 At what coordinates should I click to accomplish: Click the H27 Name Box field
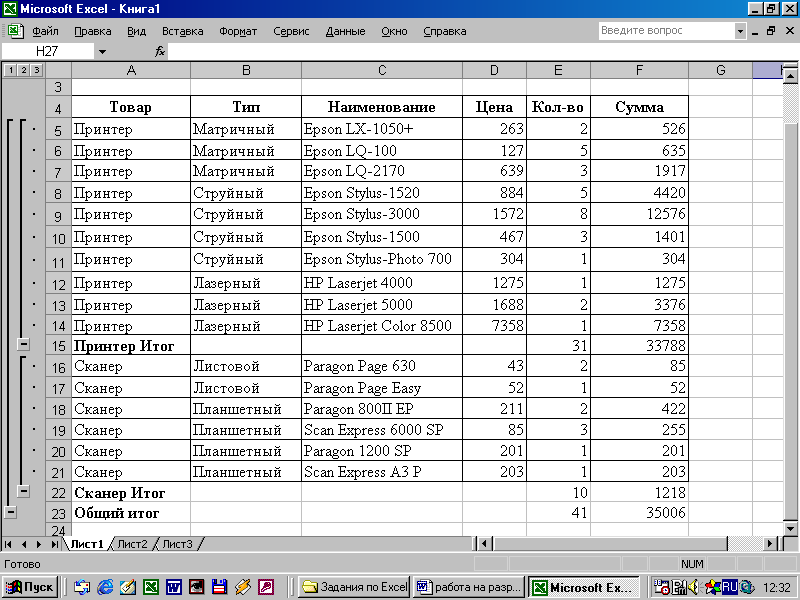point(47,52)
